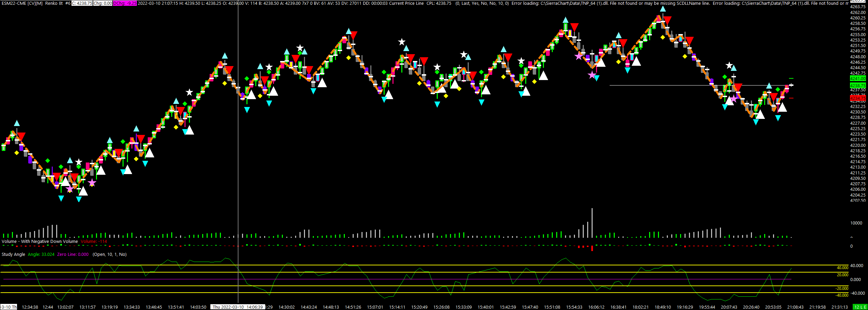Image resolution: width=868 pixels, height=310 pixels.
Task: Click the tallest white volume spike bar
Action: coord(592,223)
